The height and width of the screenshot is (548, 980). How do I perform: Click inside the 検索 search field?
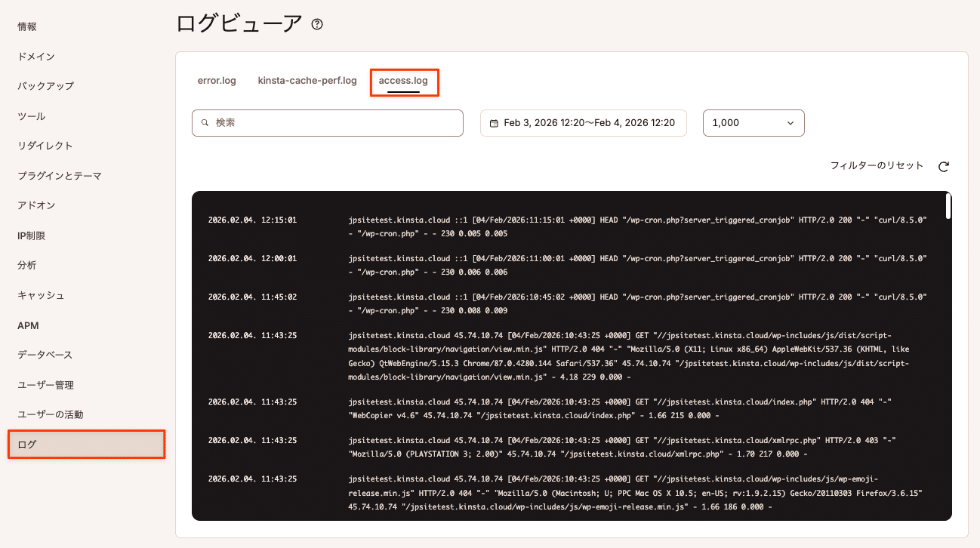tap(327, 122)
